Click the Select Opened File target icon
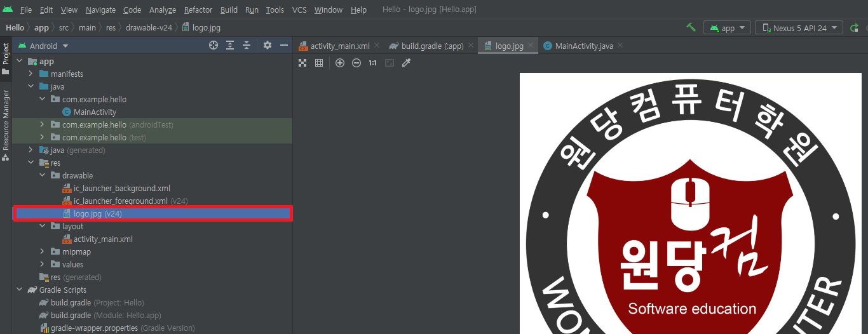This screenshot has height=334, width=868. tap(214, 45)
